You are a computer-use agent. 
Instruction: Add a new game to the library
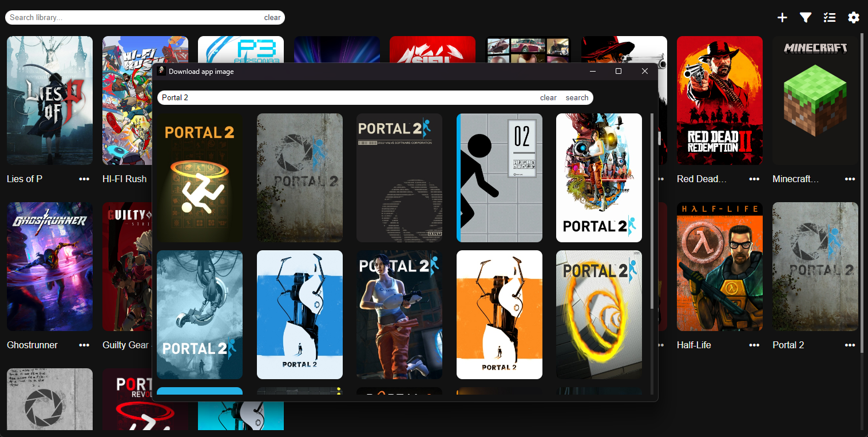[x=782, y=17]
